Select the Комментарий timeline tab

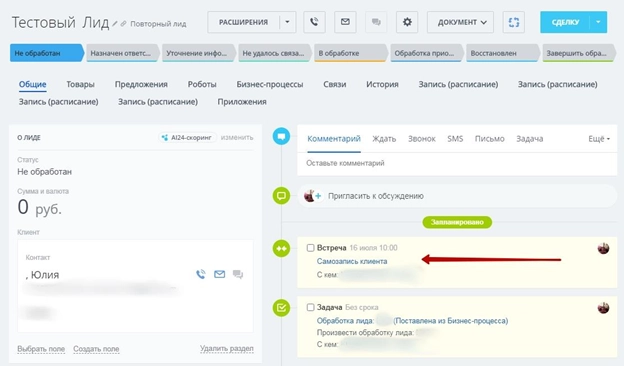click(334, 138)
